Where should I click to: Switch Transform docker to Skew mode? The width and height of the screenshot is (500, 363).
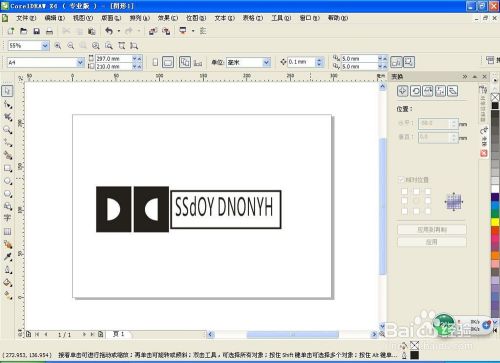453,91
